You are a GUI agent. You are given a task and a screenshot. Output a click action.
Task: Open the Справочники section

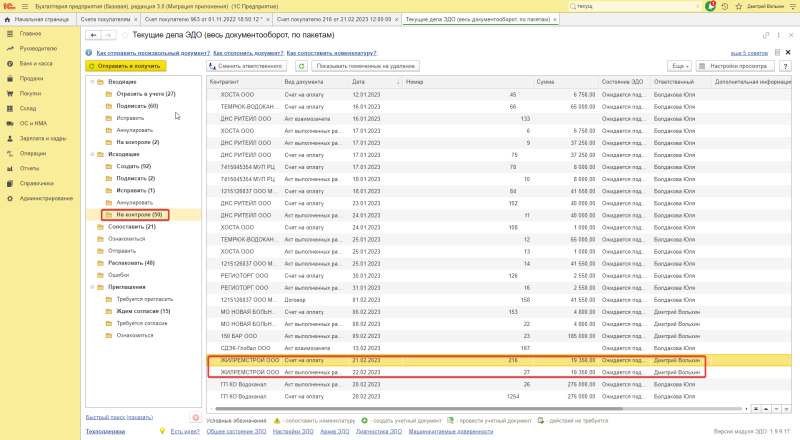point(36,183)
